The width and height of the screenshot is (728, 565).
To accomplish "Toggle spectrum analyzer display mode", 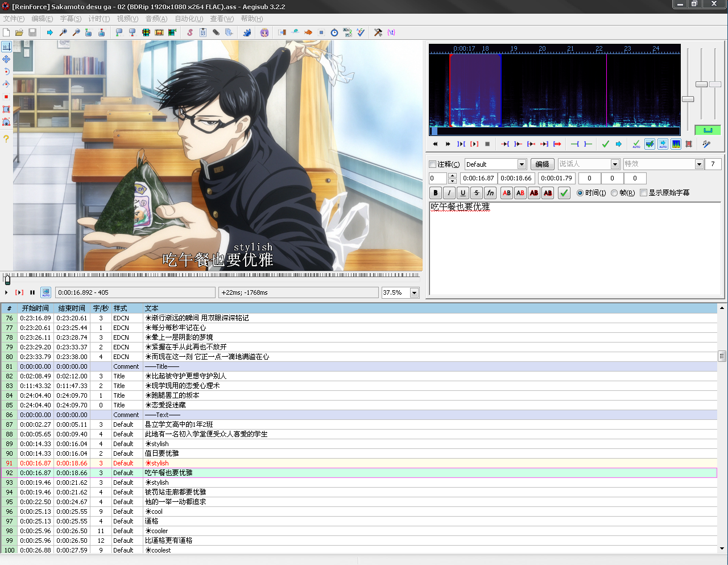I will [x=676, y=144].
